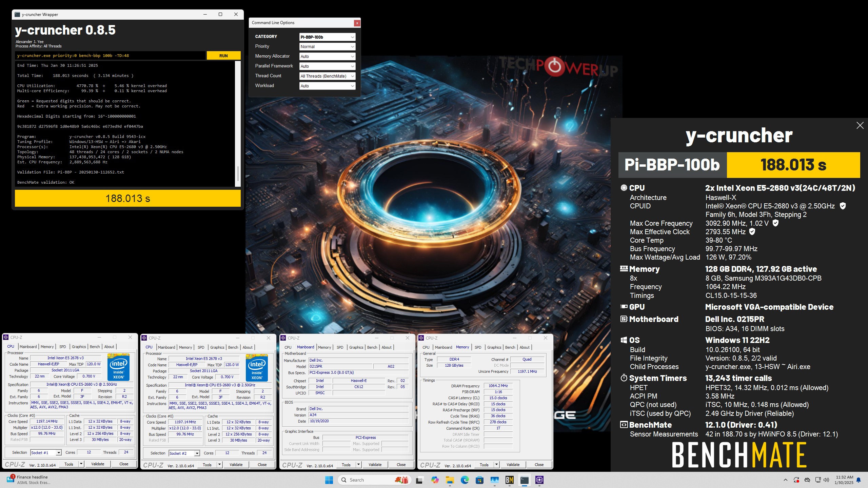Open the CATEGORY dropdown showing Pi-BBP-100b
This screenshot has width=868, height=488.
pos(327,37)
